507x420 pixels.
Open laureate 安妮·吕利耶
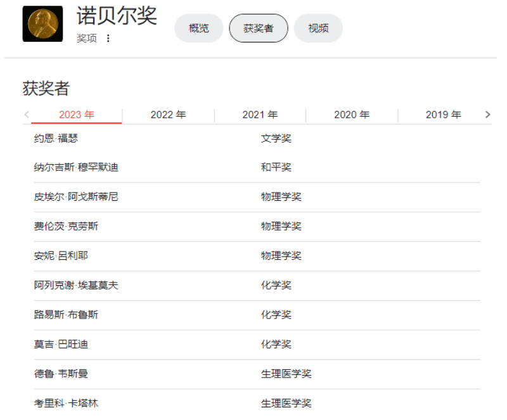point(61,256)
